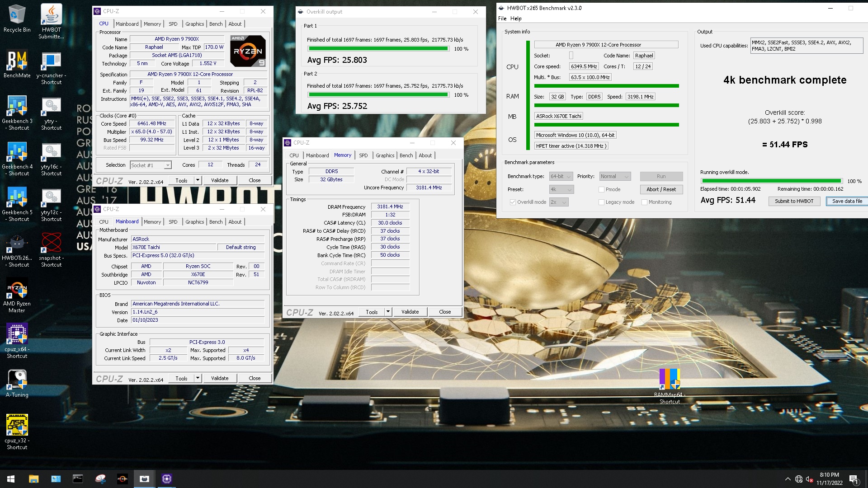Switch to Memory tab in top CPU-Z

click(152, 24)
